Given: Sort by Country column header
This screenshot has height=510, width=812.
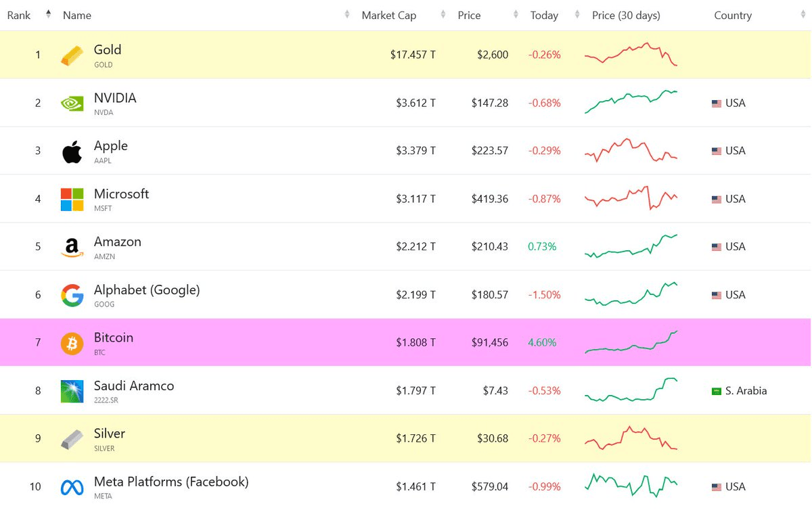Looking at the screenshot, I should click(733, 15).
